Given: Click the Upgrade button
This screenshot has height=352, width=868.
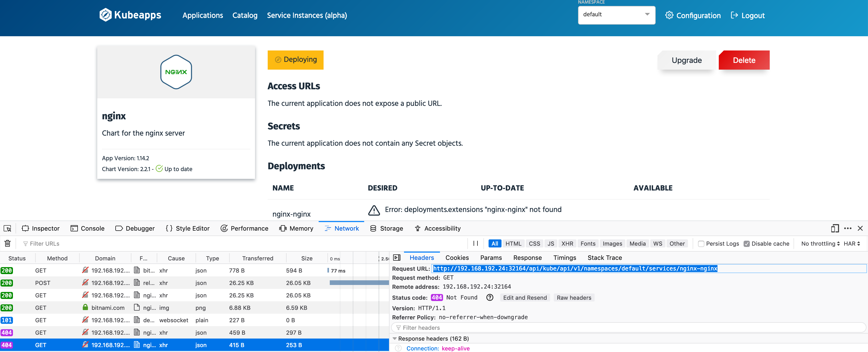Looking at the screenshot, I should 686,60.
